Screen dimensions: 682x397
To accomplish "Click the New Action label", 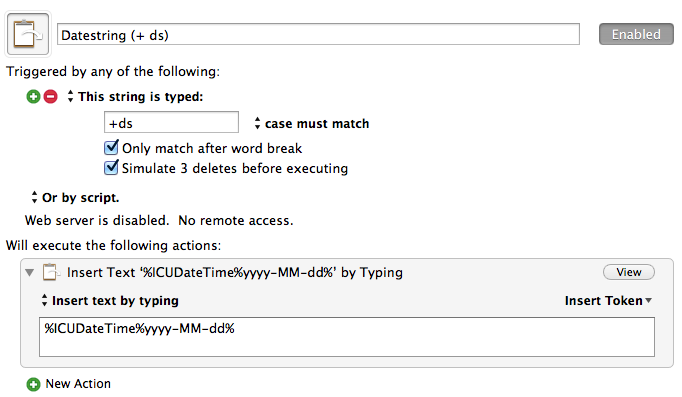I will coord(78,384).
